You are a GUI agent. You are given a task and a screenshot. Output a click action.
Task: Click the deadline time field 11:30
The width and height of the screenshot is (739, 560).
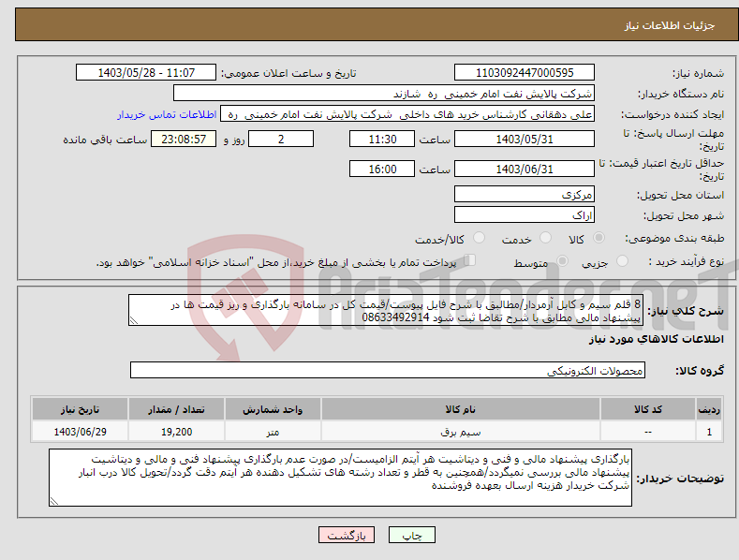(382, 139)
